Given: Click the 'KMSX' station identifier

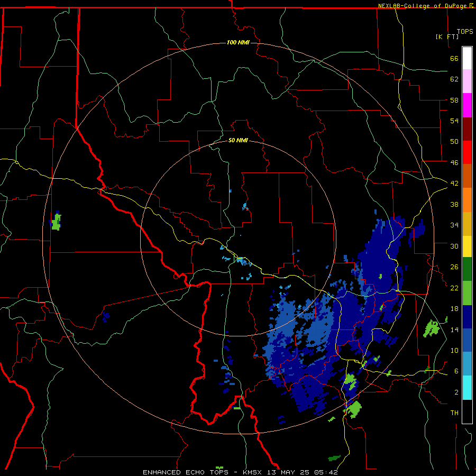Looking at the screenshot, I should coord(254,472).
